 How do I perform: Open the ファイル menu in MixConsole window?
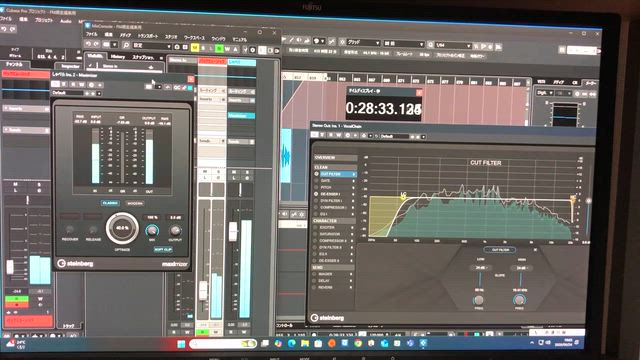tap(91, 34)
